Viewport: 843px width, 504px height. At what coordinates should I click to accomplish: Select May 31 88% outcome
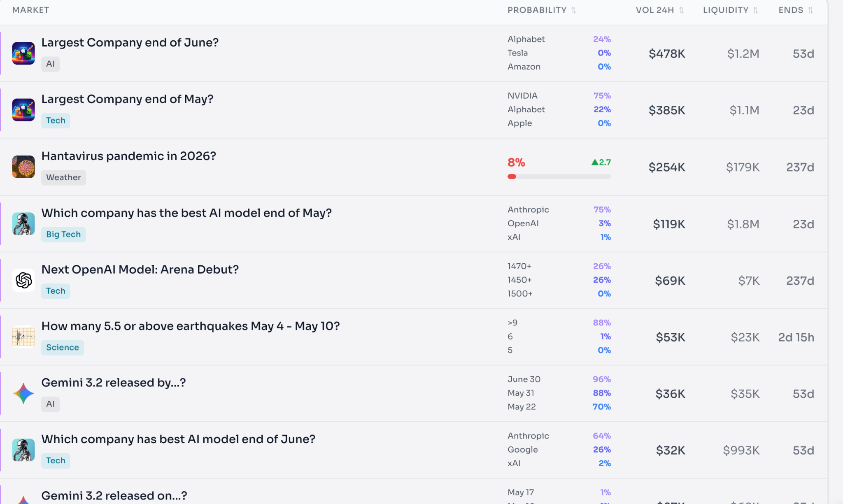(559, 393)
